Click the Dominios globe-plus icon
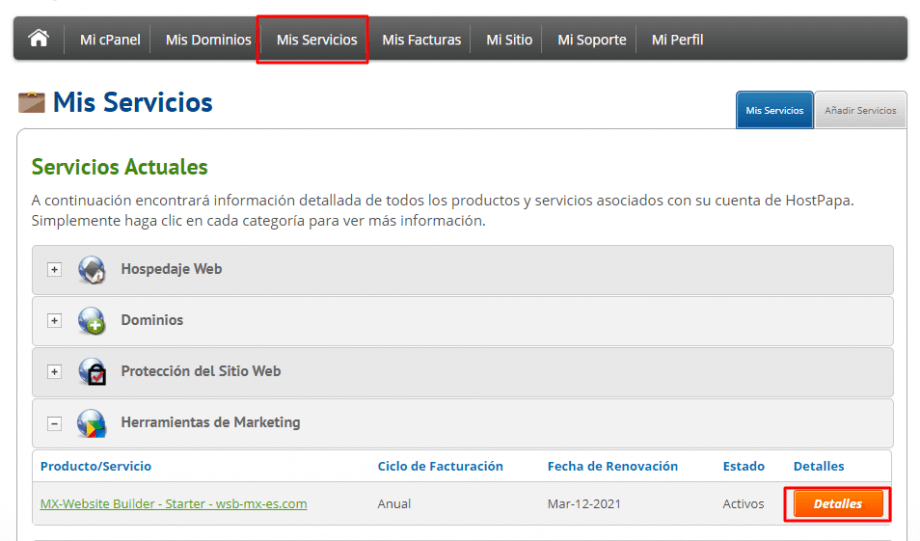Viewport: 920px width, 541px height. 92,321
